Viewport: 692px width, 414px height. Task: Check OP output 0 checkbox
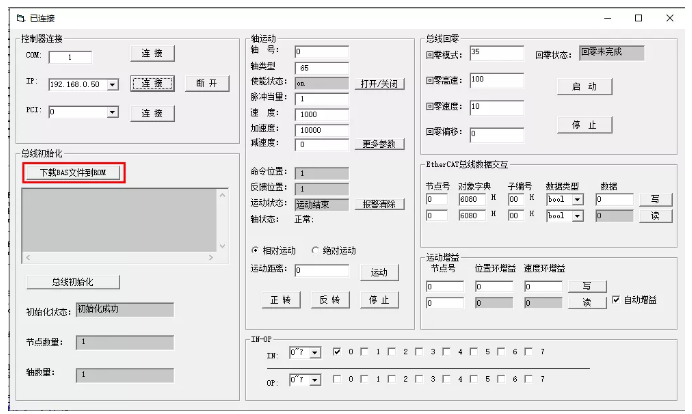(337, 379)
